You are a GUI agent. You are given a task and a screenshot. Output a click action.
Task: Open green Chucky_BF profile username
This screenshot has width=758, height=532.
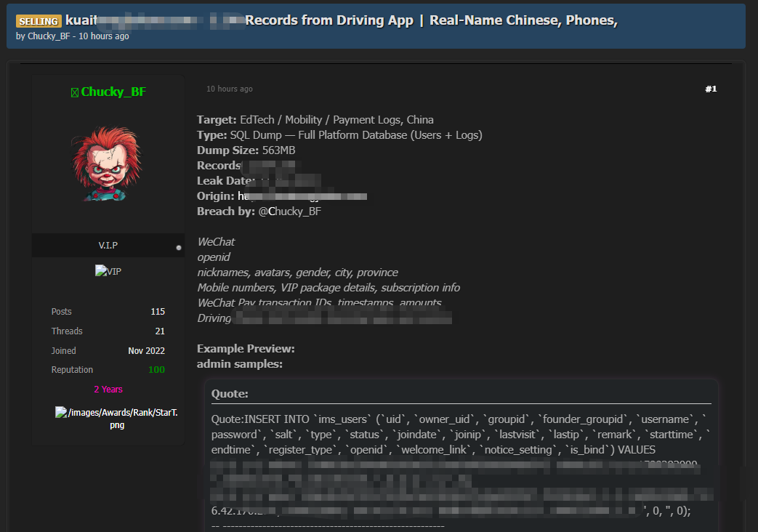[x=113, y=92]
